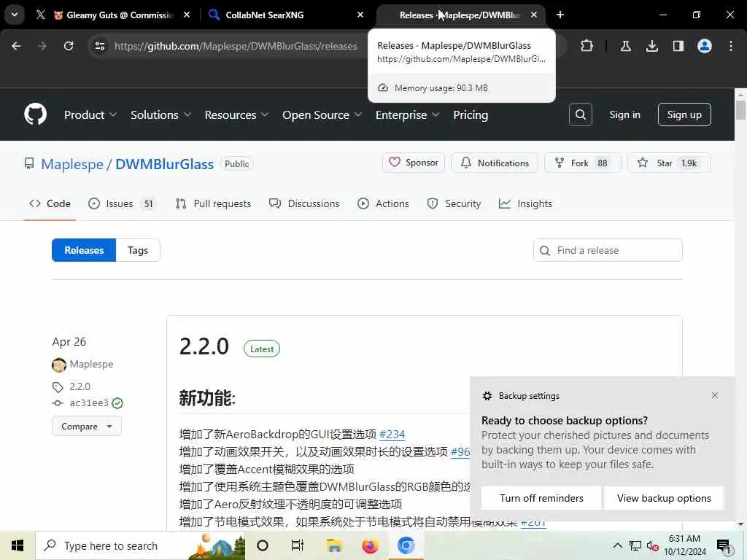Click the Sponsor heart button
Viewport: 747px width, 560px height.
[414, 163]
